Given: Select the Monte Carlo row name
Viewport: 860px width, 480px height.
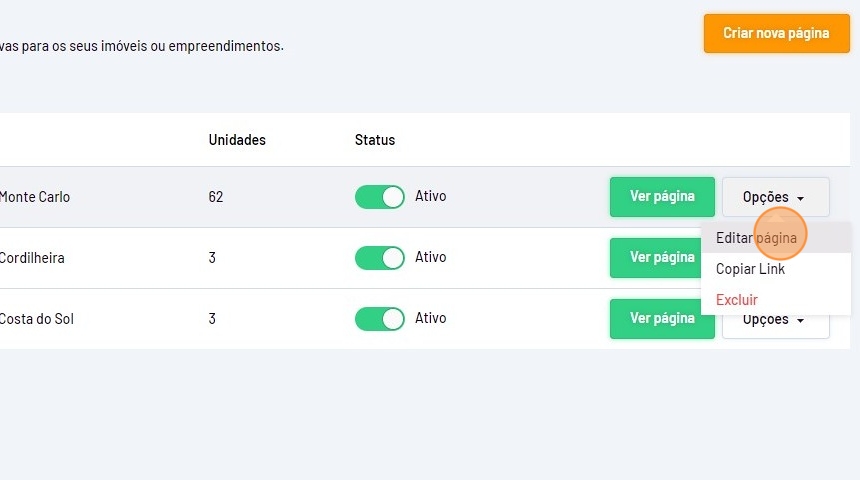Looking at the screenshot, I should click(34, 197).
